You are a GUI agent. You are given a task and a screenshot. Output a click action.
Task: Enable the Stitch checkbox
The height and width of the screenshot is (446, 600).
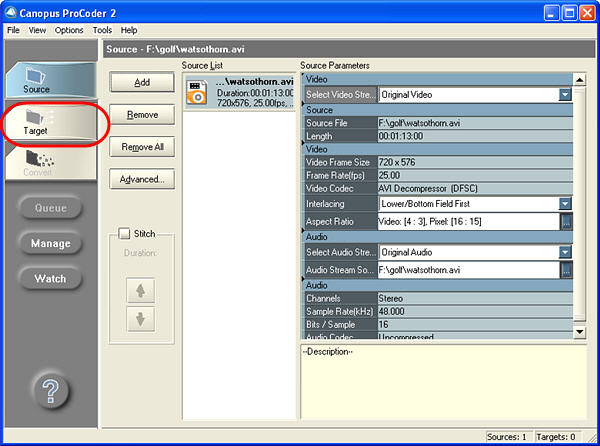[x=124, y=233]
